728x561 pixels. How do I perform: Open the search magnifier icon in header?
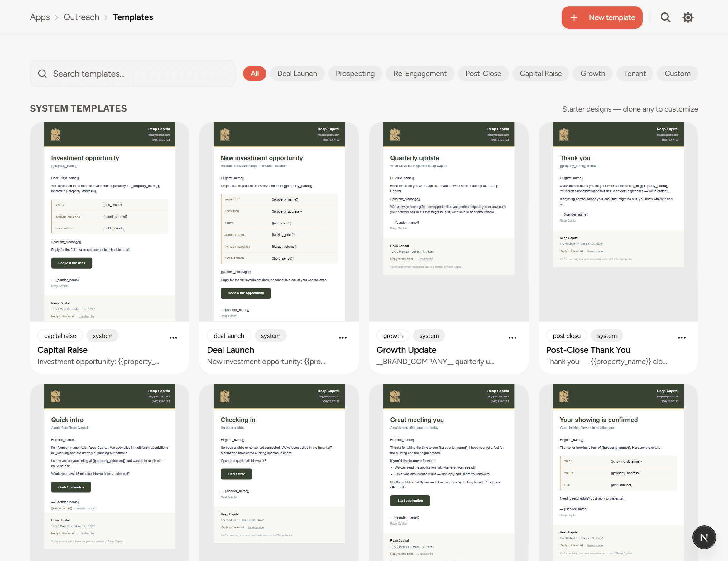point(665,17)
